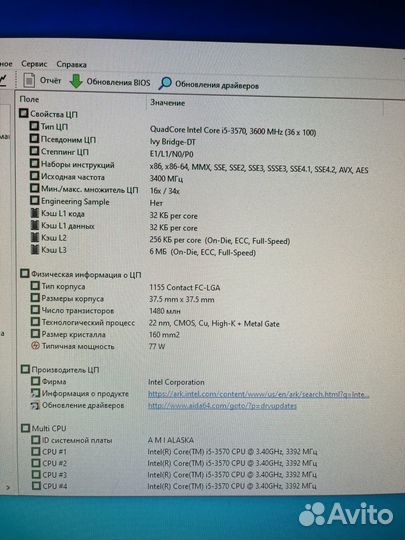Click the 1155 Contact FC-LGA value

[185, 287]
